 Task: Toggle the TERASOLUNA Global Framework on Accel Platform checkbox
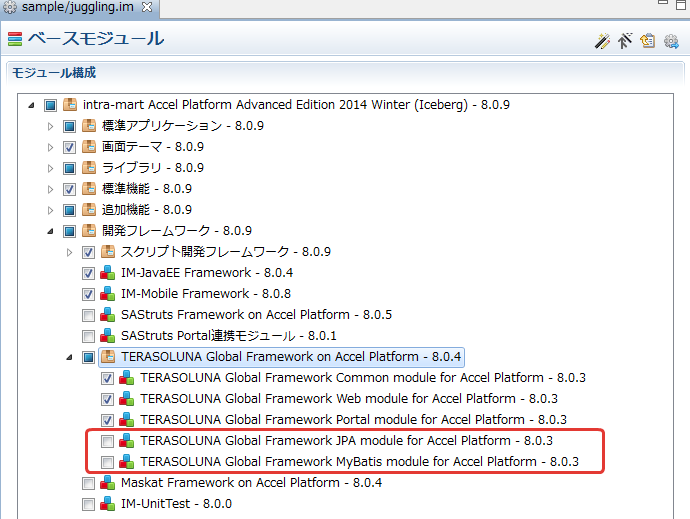click(88, 357)
